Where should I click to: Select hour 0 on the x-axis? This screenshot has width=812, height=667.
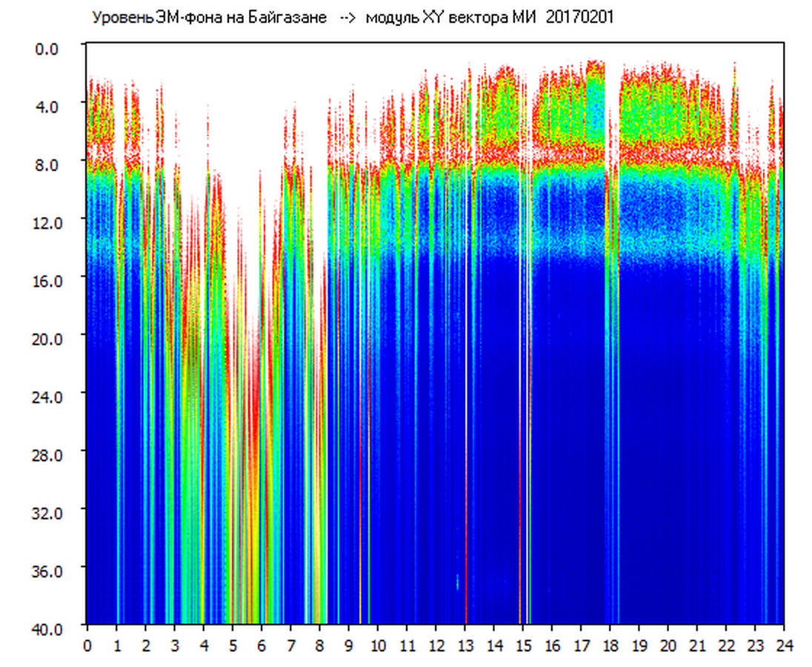[87, 646]
